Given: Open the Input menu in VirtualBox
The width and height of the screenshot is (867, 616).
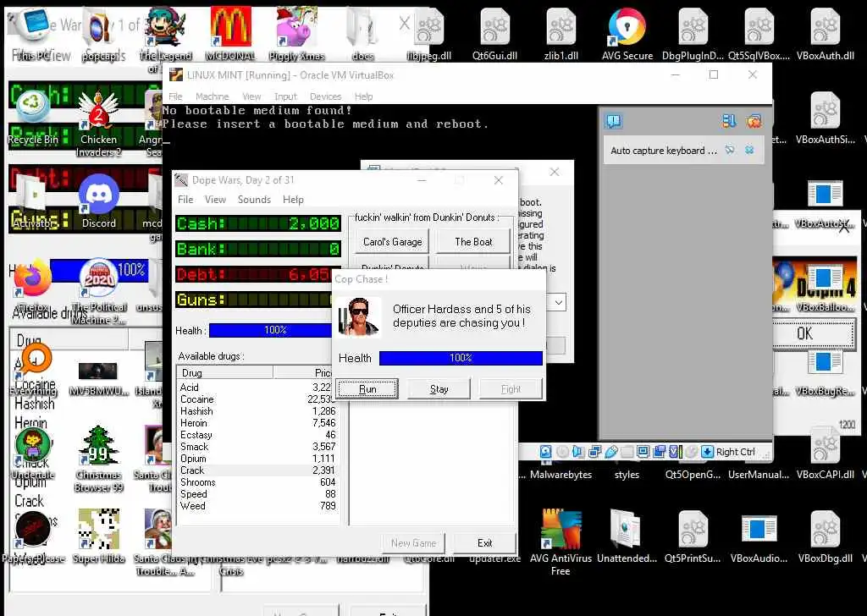Looking at the screenshot, I should tap(285, 96).
